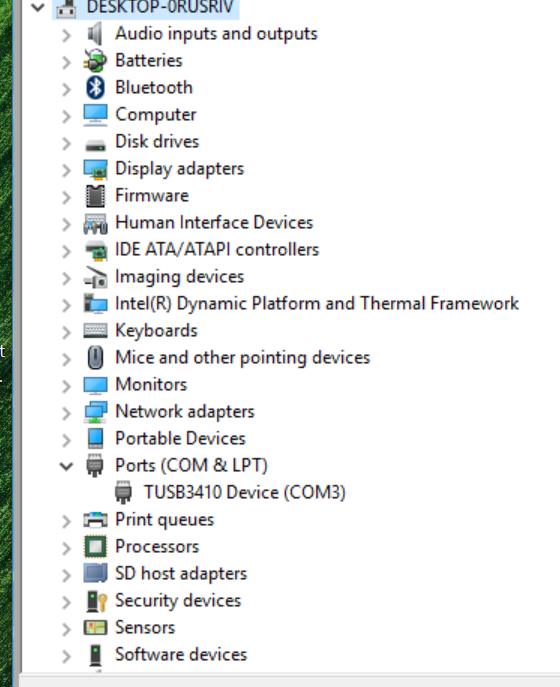Image resolution: width=560 pixels, height=687 pixels.
Task: Expand the Firmware chevron
Action: 67,198
